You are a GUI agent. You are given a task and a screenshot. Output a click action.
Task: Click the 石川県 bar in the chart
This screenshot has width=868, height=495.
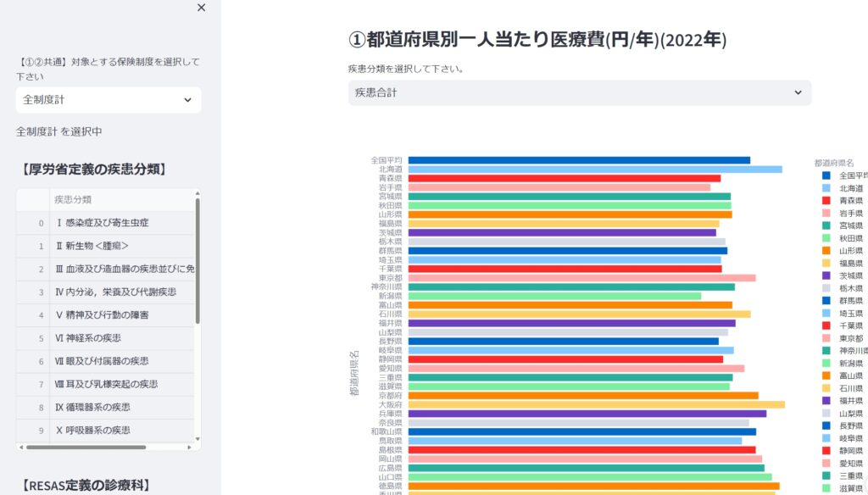pos(580,314)
